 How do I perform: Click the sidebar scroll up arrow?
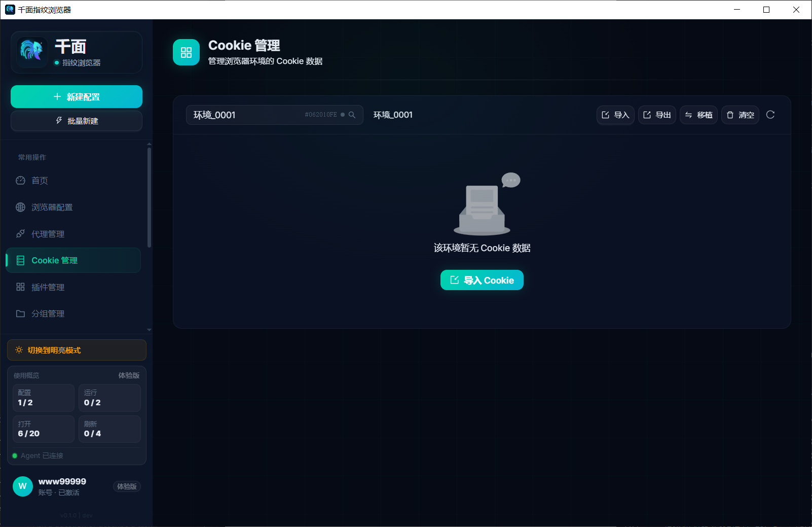pos(149,144)
